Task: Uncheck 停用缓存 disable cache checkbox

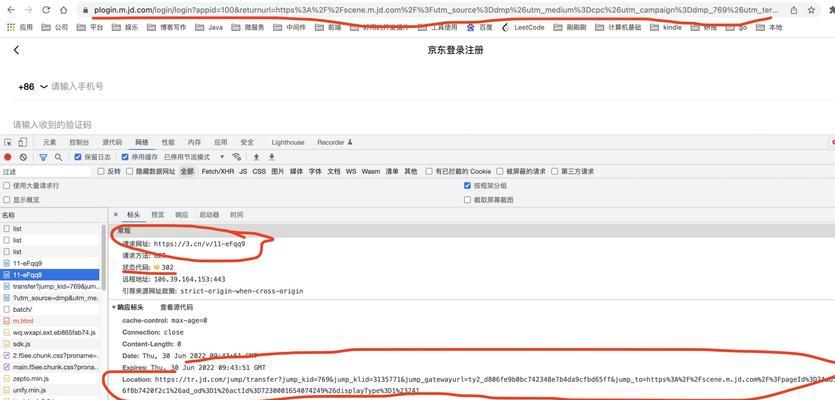Action: pyautogui.click(x=125, y=157)
